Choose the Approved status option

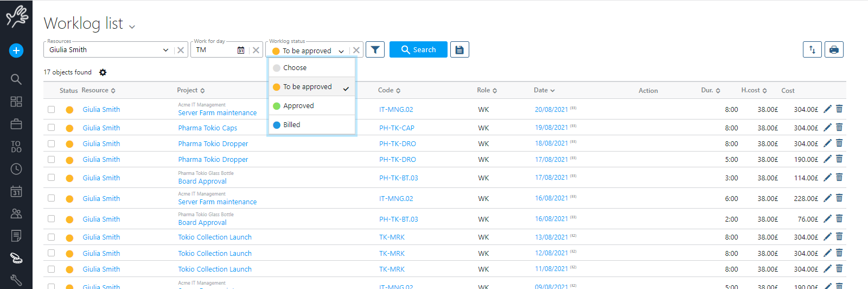click(298, 106)
